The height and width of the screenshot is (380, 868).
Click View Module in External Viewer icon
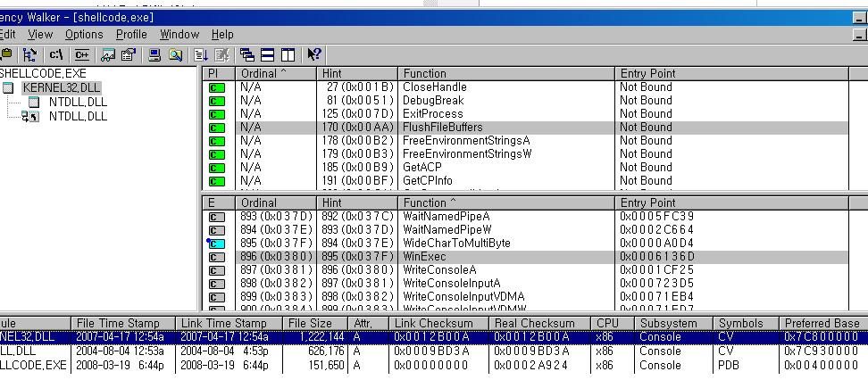pos(108,54)
